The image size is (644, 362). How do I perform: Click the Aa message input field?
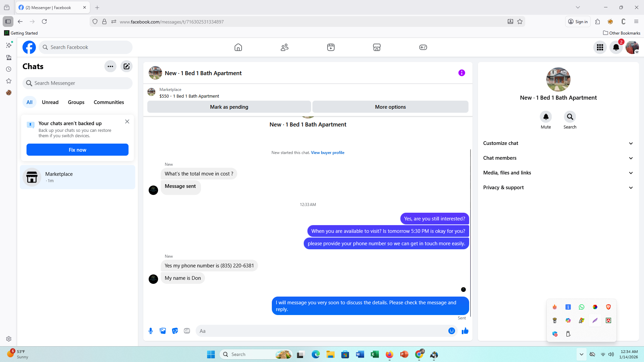click(x=322, y=331)
